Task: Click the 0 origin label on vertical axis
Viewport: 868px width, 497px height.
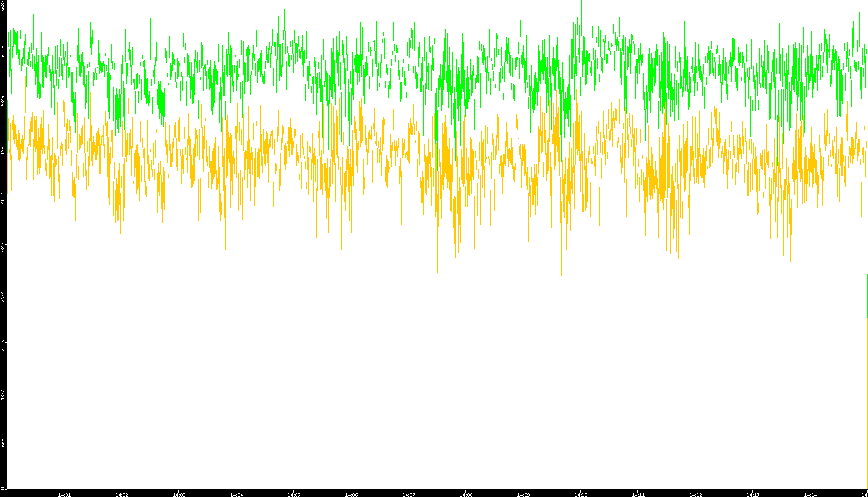Action: (3, 488)
